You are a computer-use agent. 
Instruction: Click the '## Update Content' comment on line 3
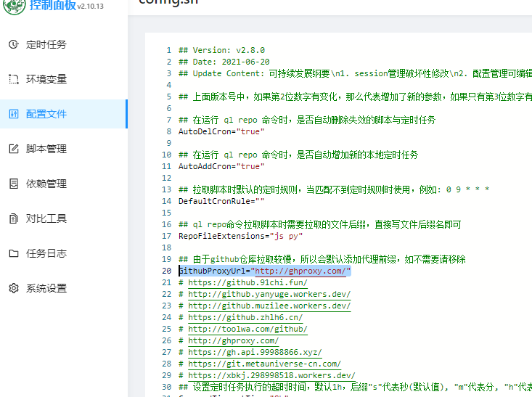[355, 73]
